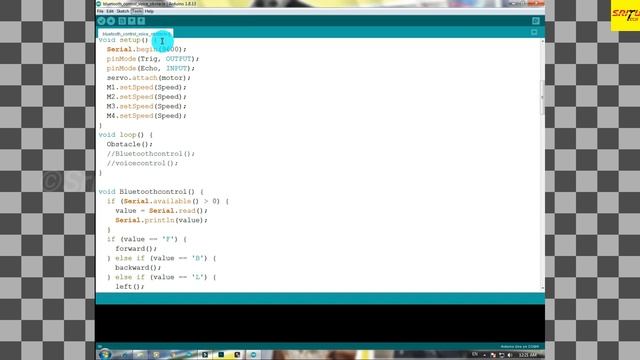Click the commented '//Bluetoothcontrol();' line

pos(151,154)
